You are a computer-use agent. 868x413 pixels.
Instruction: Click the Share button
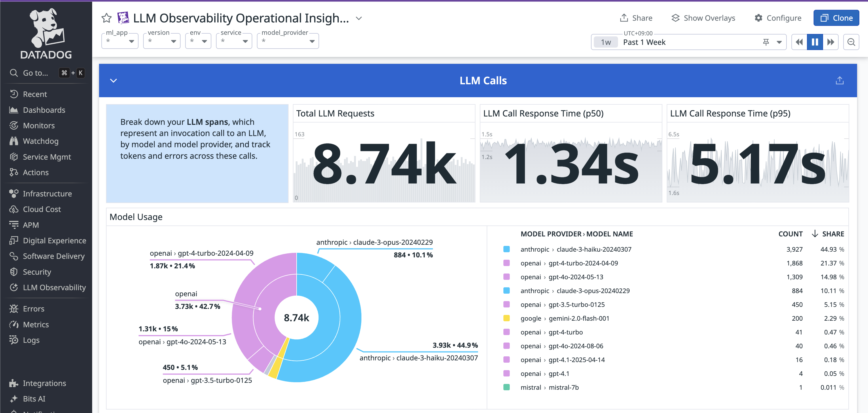636,18
